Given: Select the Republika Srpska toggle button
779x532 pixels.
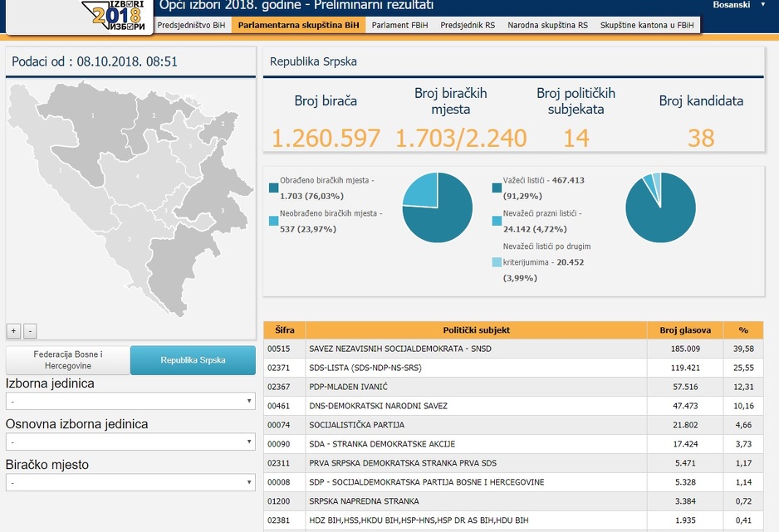Looking at the screenshot, I should tap(193, 360).
